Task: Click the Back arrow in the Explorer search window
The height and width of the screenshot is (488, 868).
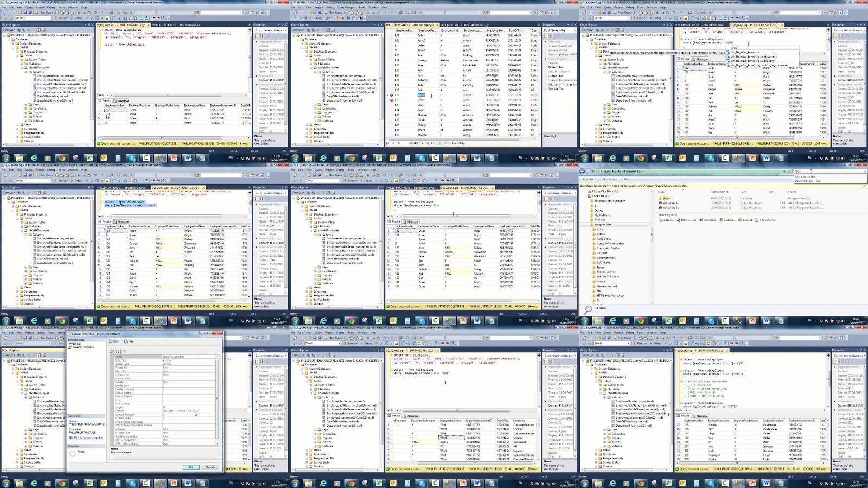Action: pyautogui.click(x=583, y=172)
